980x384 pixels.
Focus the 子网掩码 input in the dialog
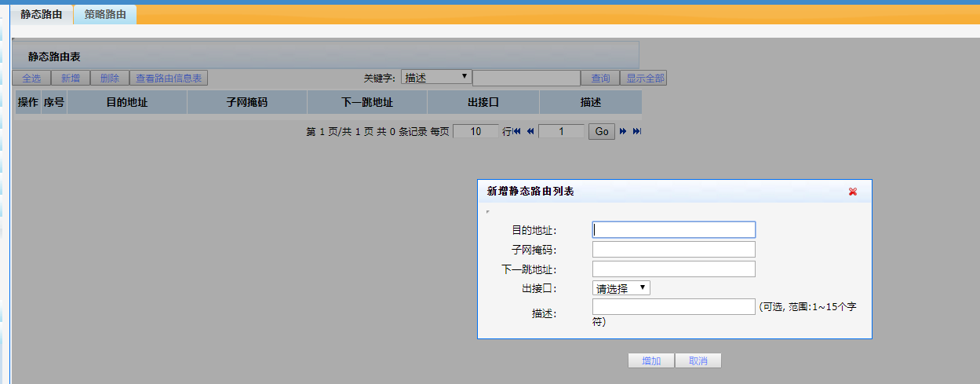(x=674, y=250)
